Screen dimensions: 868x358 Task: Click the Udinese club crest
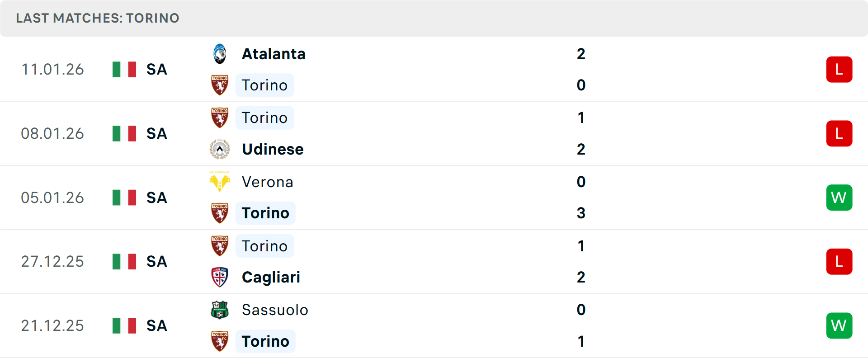pos(220,149)
